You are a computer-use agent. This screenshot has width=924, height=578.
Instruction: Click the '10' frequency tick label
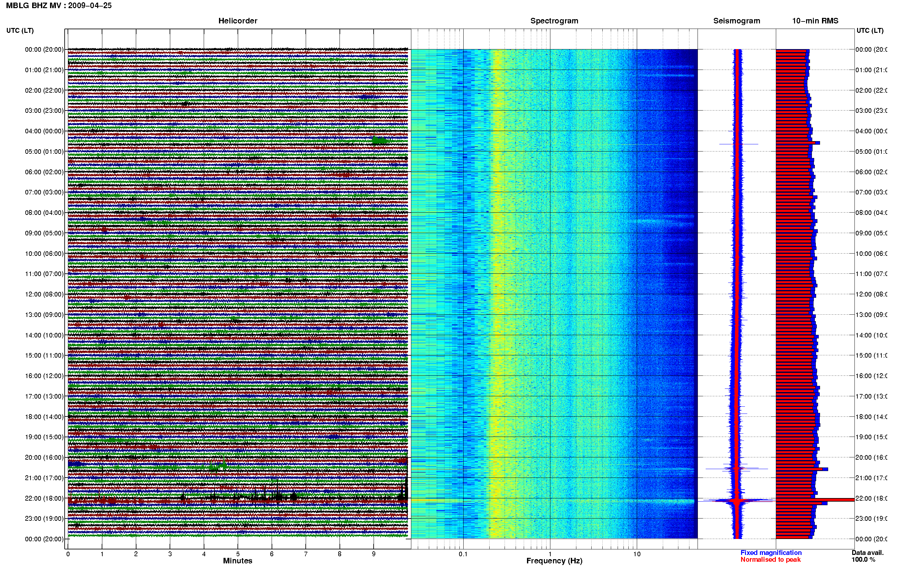(x=637, y=554)
